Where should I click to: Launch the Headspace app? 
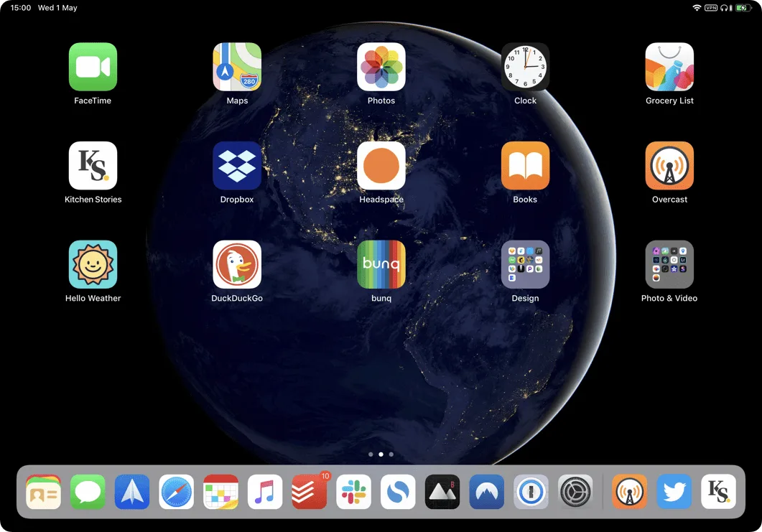381,166
